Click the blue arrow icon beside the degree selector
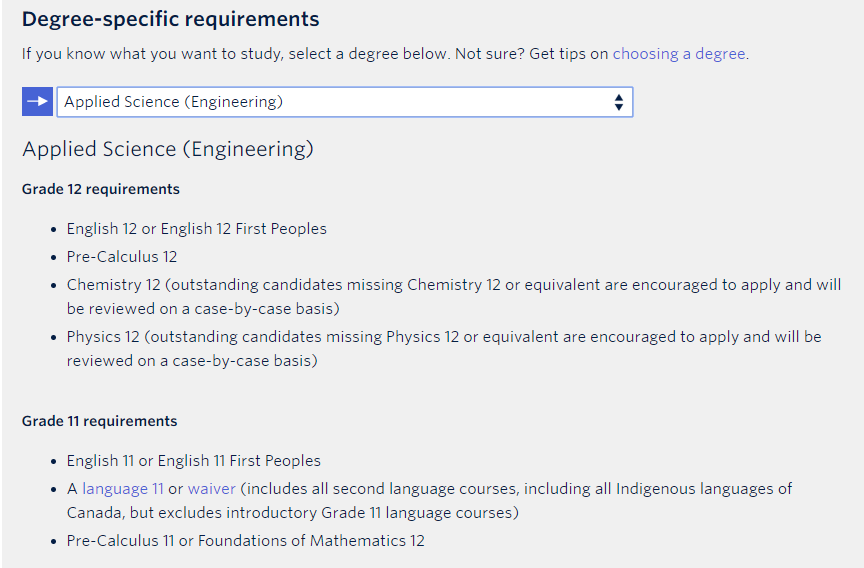864x568 pixels. coord(37,102)
